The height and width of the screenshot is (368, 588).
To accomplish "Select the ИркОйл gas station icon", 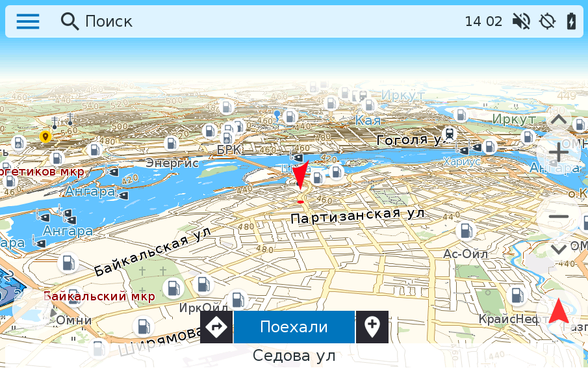I will pos(203,285).
